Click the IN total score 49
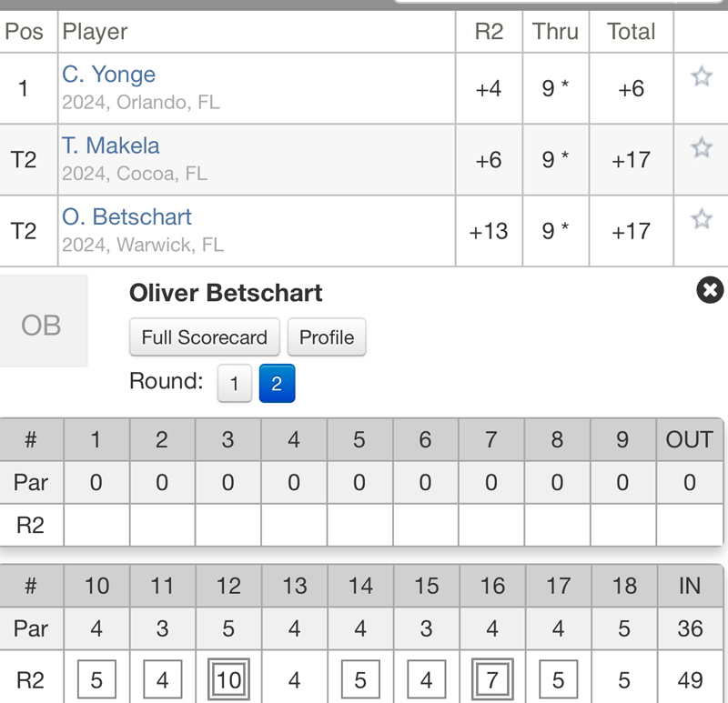This screenshot has width=728, height=703. click(690, 679)
